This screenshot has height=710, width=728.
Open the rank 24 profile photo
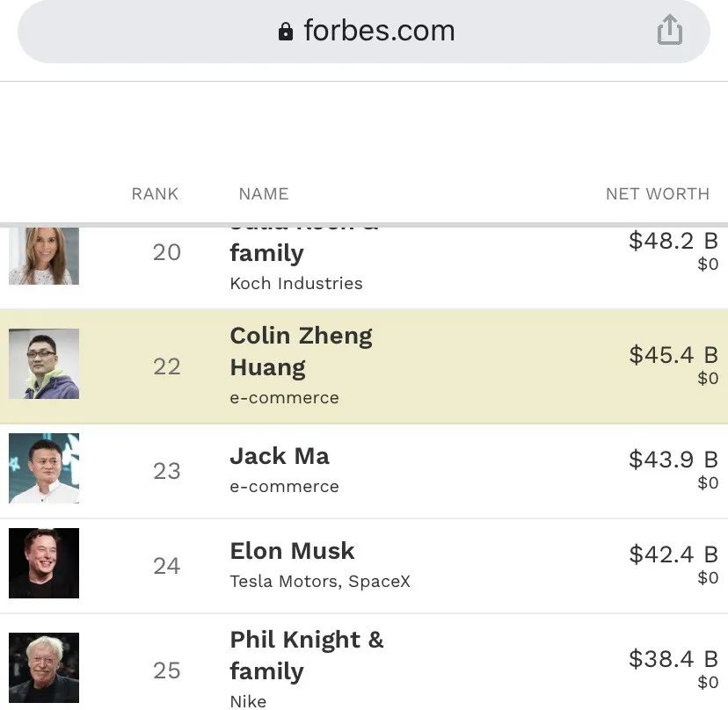pos(44,563)
